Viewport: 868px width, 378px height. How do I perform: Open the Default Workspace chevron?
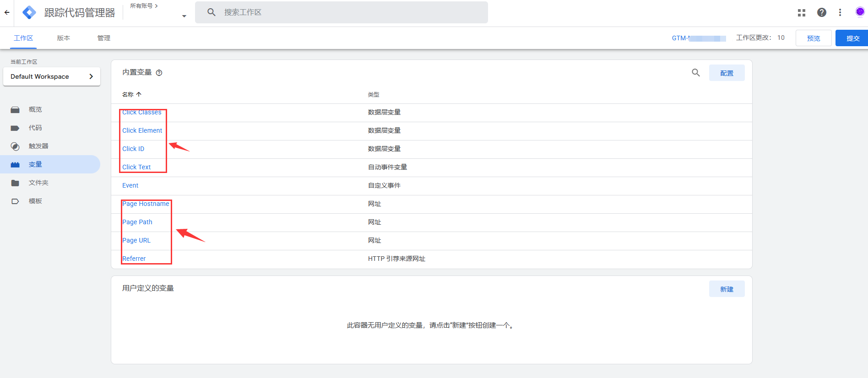[91, 76]
